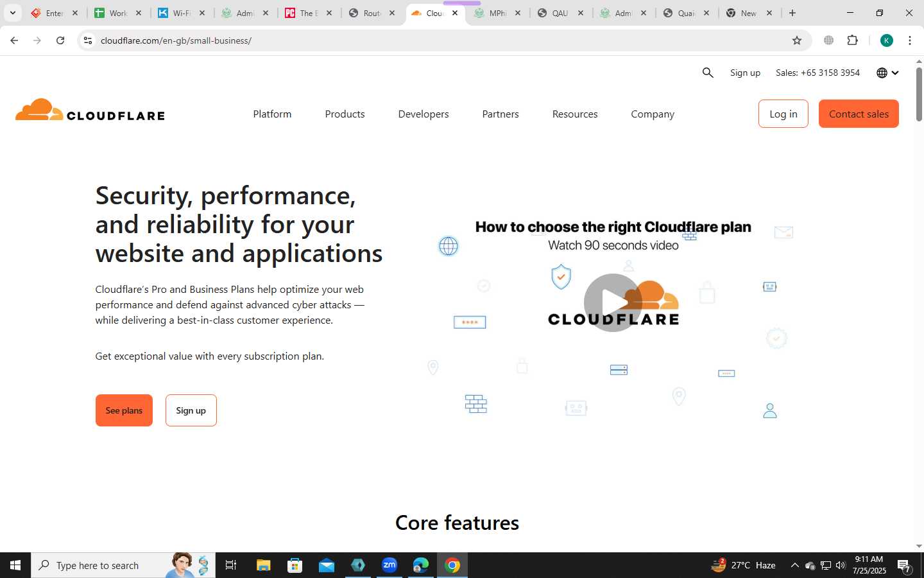The height and width of the screenshot is (578, 924).
Task: Play the Cloudflare plan video
Action: (x=613, y=302)
